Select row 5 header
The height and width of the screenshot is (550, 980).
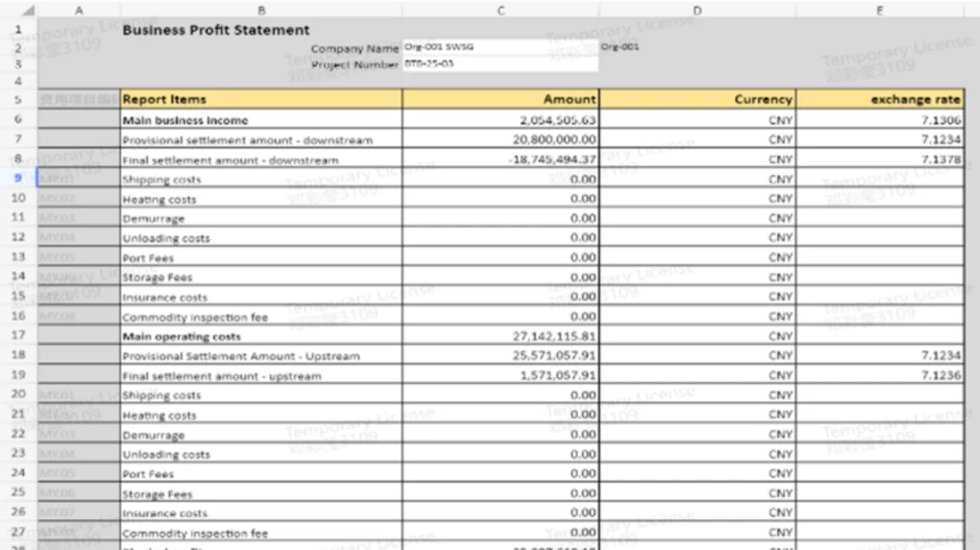(x=18, y=99)
